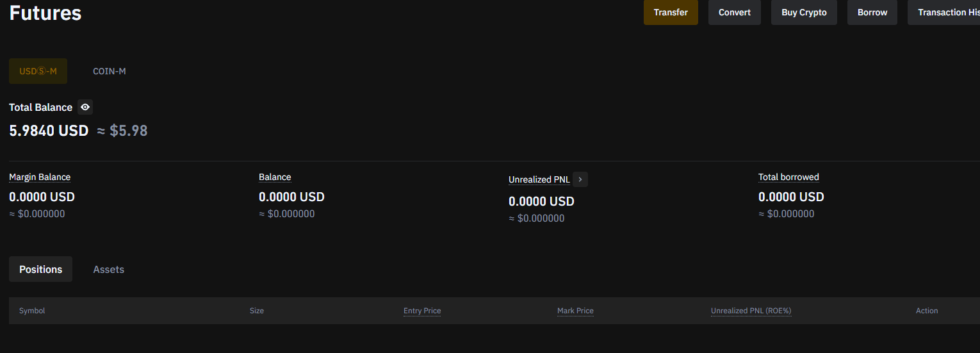Select the Positions tab
The height and width of the screenshot is (353, 980).
tap(40, 269)
